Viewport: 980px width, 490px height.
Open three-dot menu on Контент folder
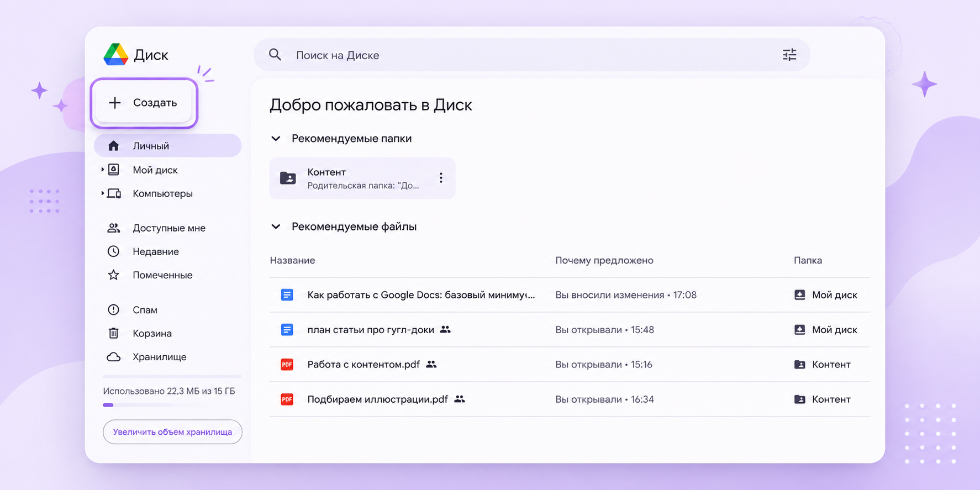pyautogui.click(x=441, y=178)
